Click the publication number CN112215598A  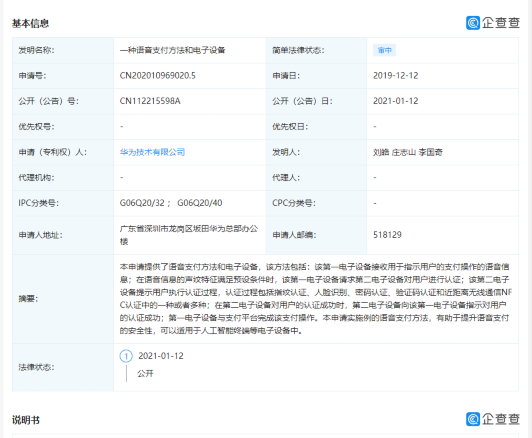click(150, 101)
